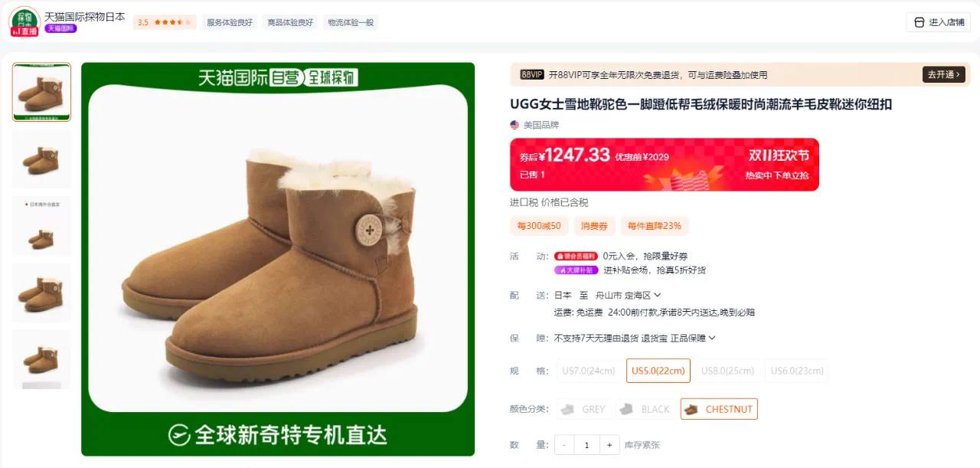Expand the 正品保障 guarantee details chevron
980x468 pixels.
coord(712,338)
